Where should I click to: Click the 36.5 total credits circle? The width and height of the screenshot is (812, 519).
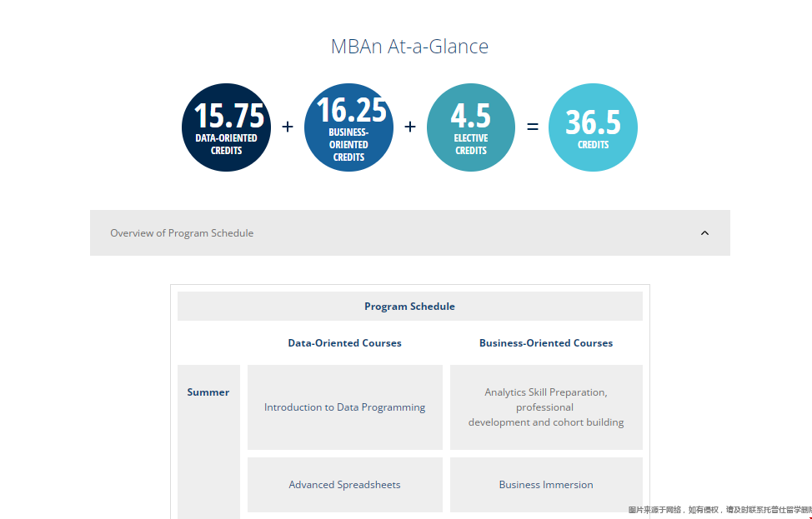[x=593, y=127]
